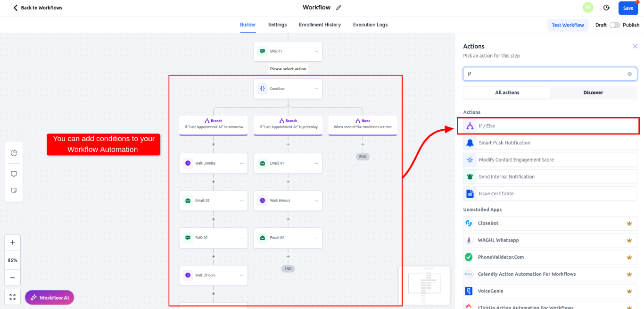The width and height of the screenshot is (644, 309).
Task: Open the stats pie chart icon
Action: point(14,153)
